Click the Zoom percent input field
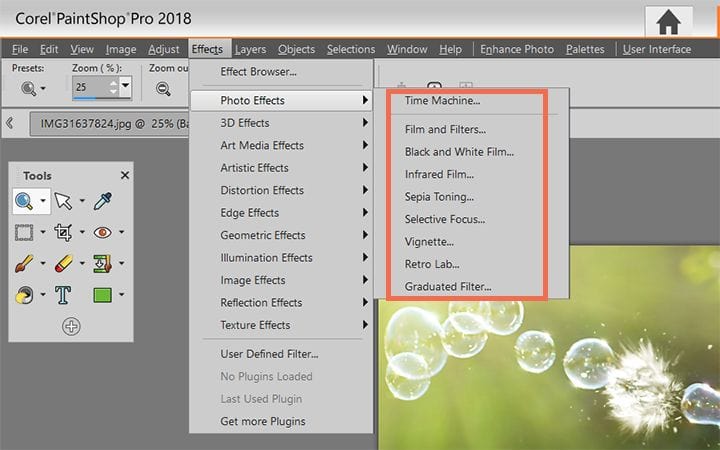Screen dimensions: 720x450 [x=91, y=87]
